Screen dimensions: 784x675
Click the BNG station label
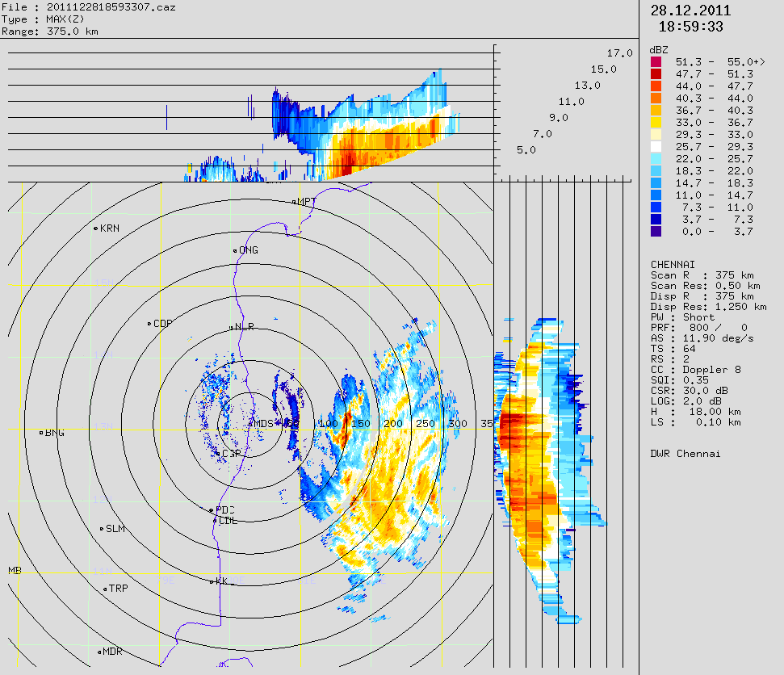coord(54,433)
